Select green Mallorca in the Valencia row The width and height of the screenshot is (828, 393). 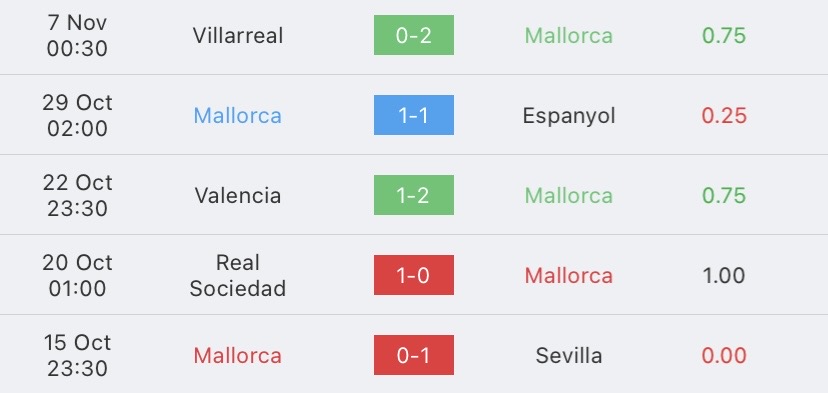(569, 195)
